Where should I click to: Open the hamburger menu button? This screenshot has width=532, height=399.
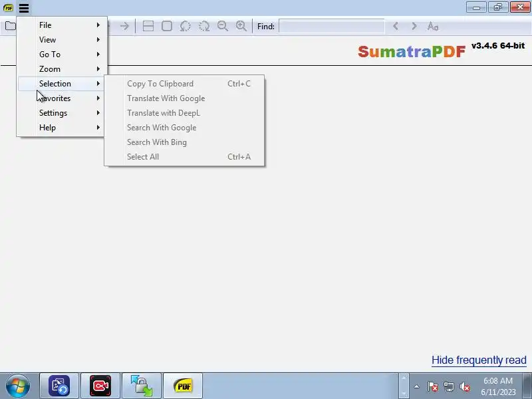coord(24,7)
